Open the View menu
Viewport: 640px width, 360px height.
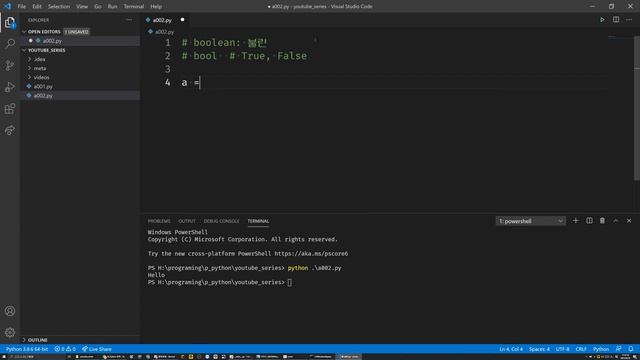(82, 7)
